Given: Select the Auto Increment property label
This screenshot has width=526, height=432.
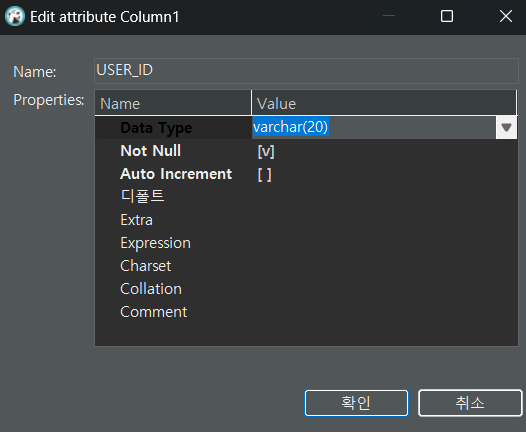Looking at the screenshot, I should tap(176, 174).
